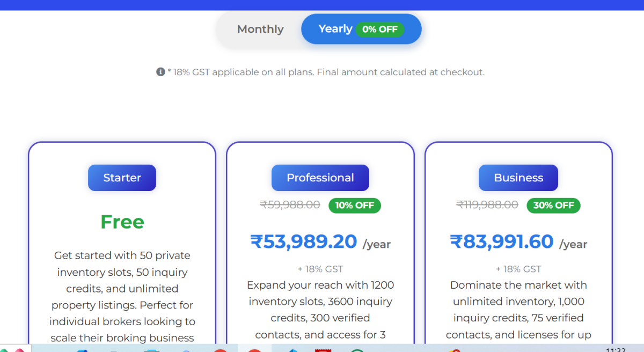
Task: Click '+ 18% GST' under Business price
Action: coord(518,269)
